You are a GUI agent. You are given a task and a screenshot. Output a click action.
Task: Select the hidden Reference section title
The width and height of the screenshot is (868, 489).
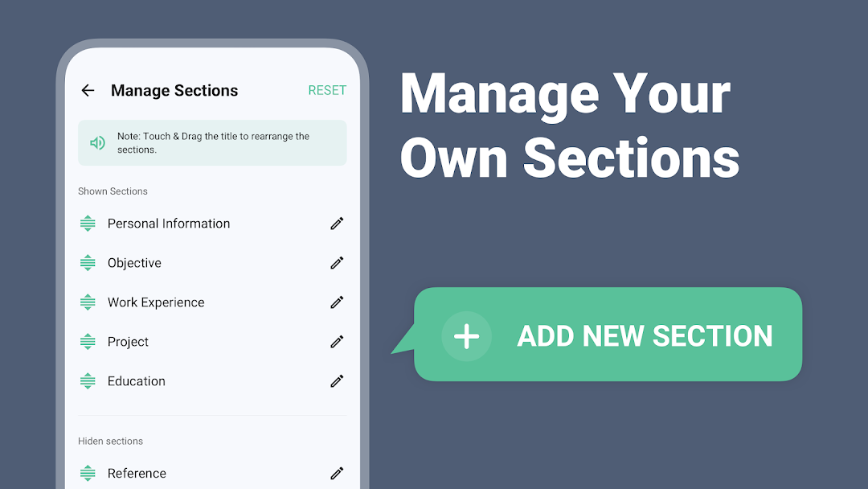click(137, 473)
